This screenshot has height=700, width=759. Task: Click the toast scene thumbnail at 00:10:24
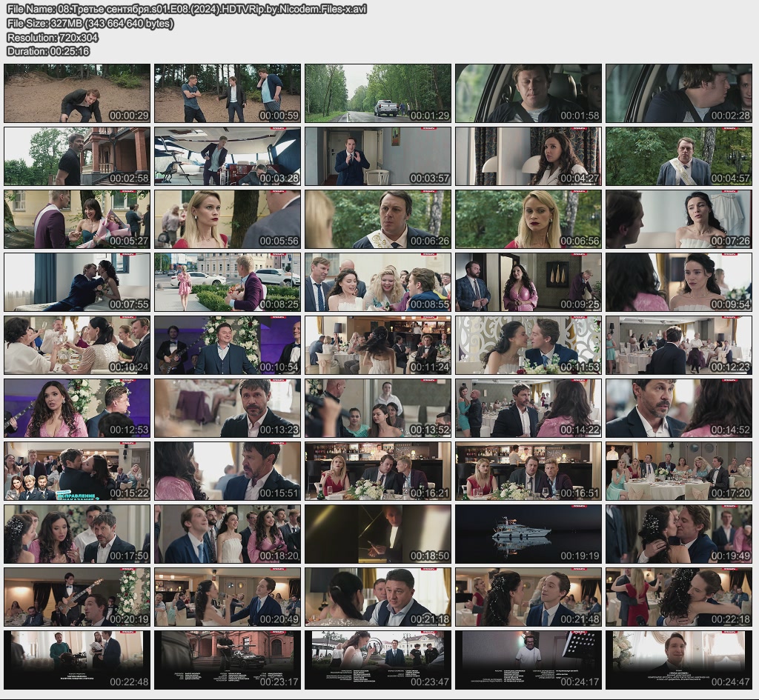[77, 345]
